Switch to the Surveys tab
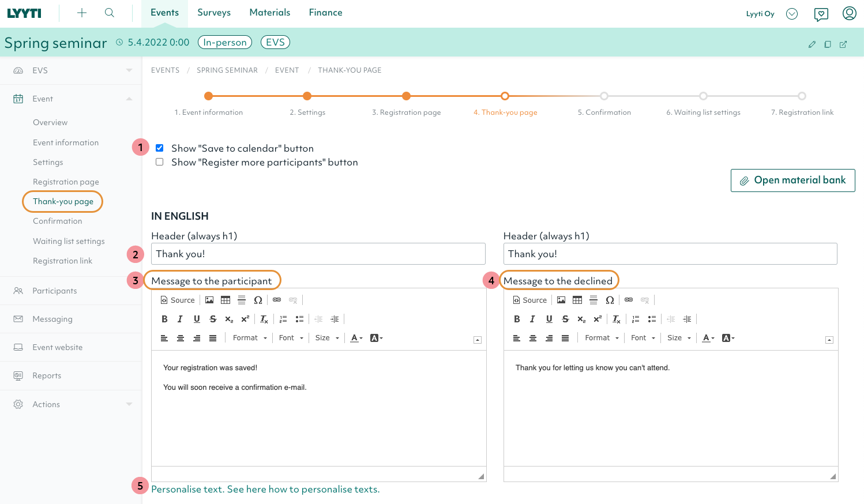The width and height of the screenshot is (864, 504). coord(213,13)
